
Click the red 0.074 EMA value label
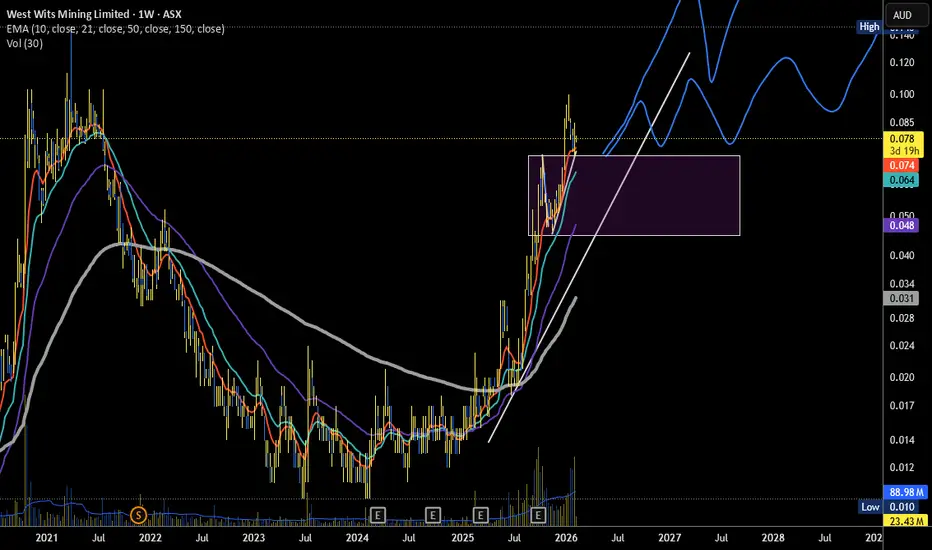pos(902,165)
